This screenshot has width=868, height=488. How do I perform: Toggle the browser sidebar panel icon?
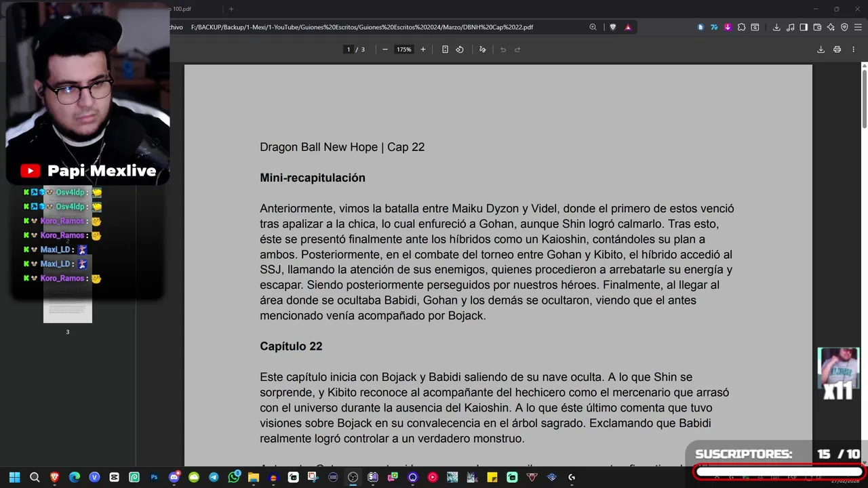(x=804, y=27)
